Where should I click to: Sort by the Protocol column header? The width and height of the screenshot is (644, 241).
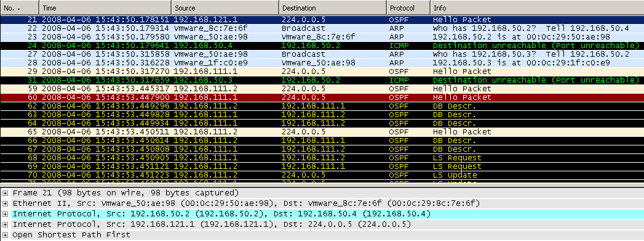(408, 8)
